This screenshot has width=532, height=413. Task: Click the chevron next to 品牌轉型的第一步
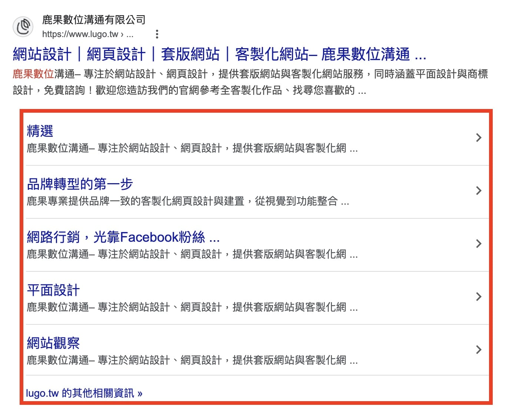tap(478, 191)
